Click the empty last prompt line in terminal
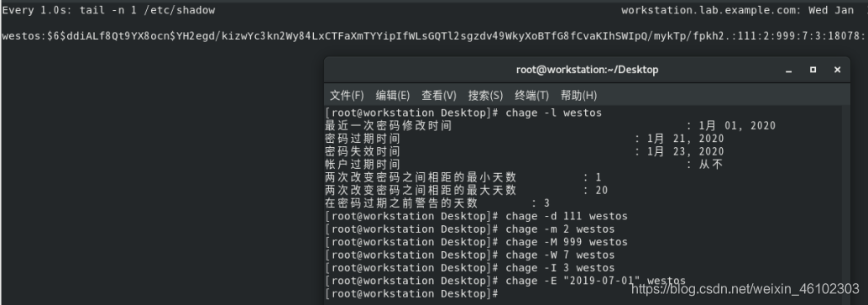The image size is (868, 305). click(x=412, y=293)
